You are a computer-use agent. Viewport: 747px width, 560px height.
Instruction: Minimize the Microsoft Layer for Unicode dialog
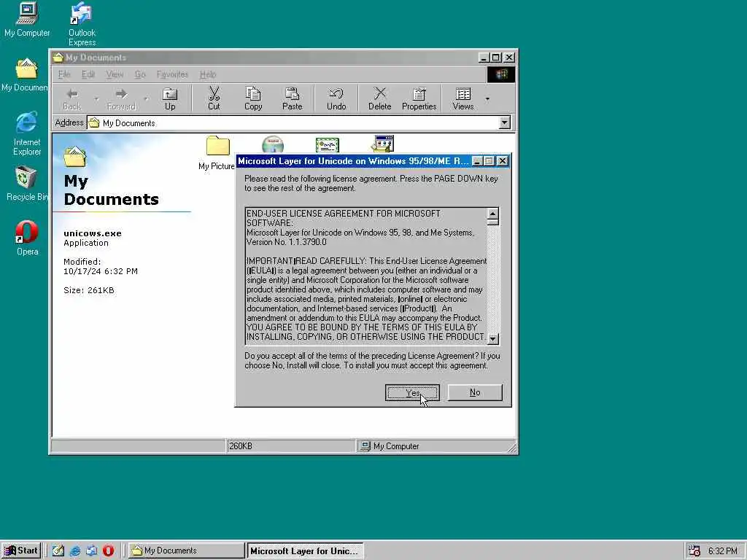point(477,161)
